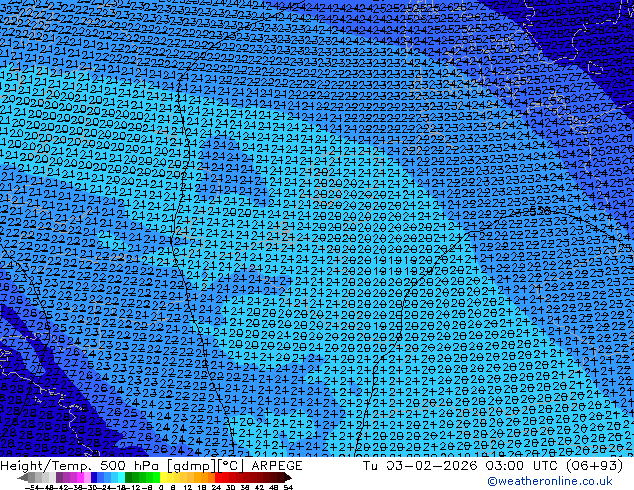Click the gray left arrow tip of legend

click(22, 477)
